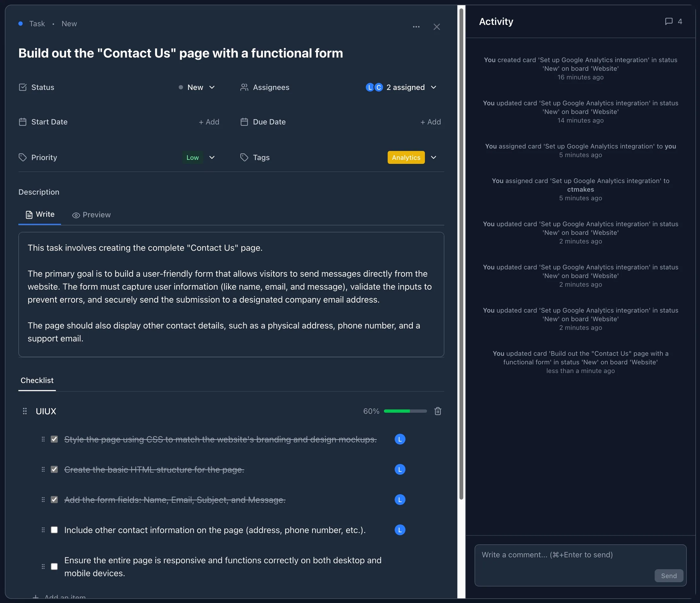
Task: Click the Activity comment count '4'
Action: pos(680,21)
